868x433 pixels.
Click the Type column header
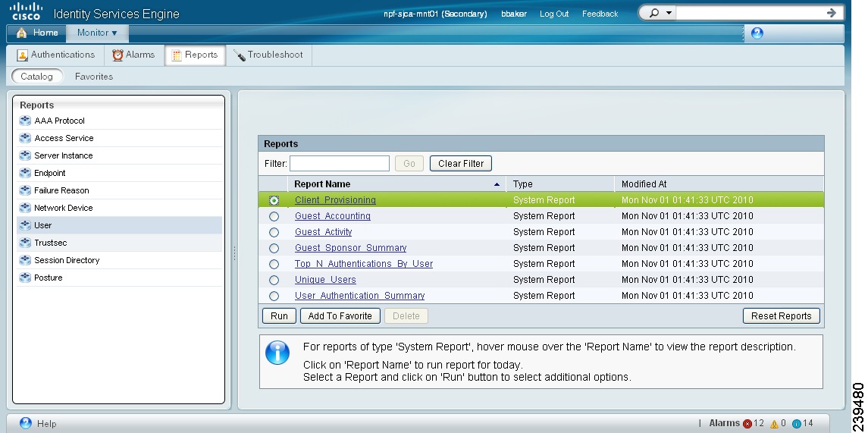click(560, 184)
